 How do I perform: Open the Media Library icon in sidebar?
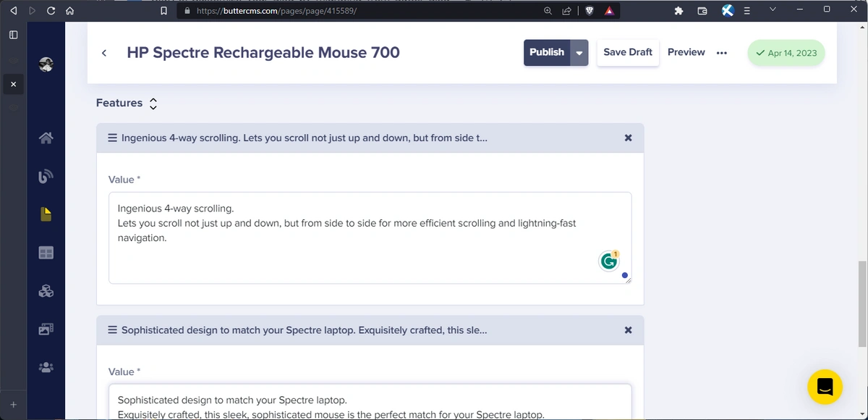tap(46, 329)
